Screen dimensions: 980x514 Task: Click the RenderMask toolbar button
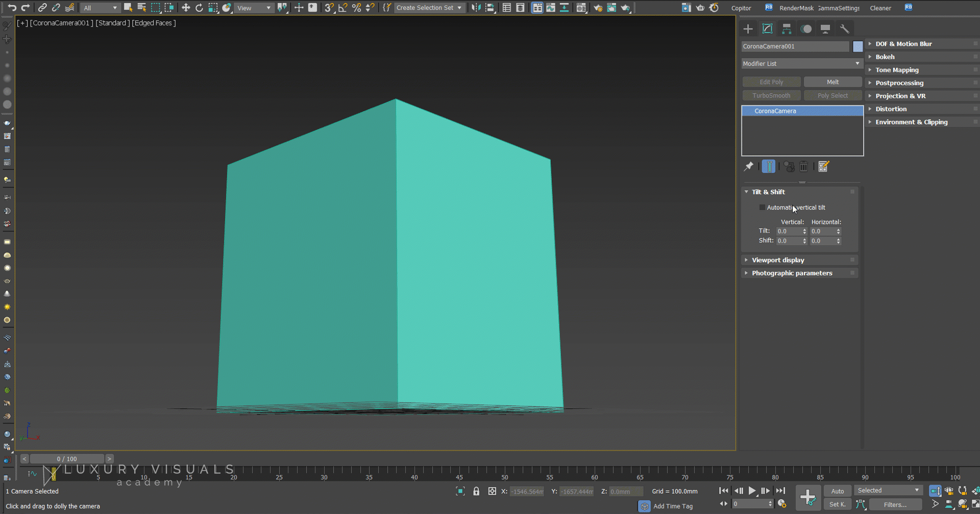point(796,8)
